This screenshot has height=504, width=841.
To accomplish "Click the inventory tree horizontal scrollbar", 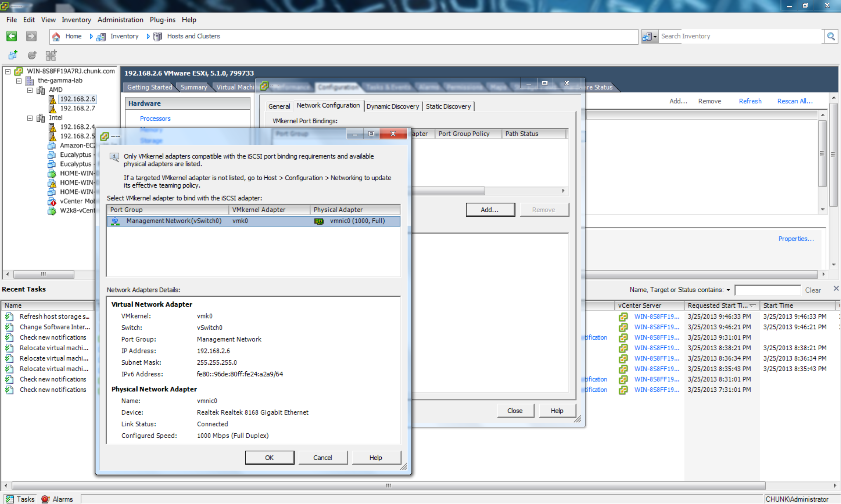I will (44, 274).
